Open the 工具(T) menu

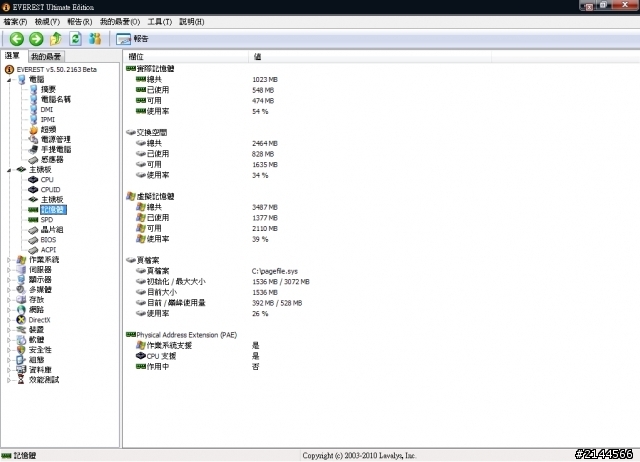pyautogui.click(x=160, y=22)
